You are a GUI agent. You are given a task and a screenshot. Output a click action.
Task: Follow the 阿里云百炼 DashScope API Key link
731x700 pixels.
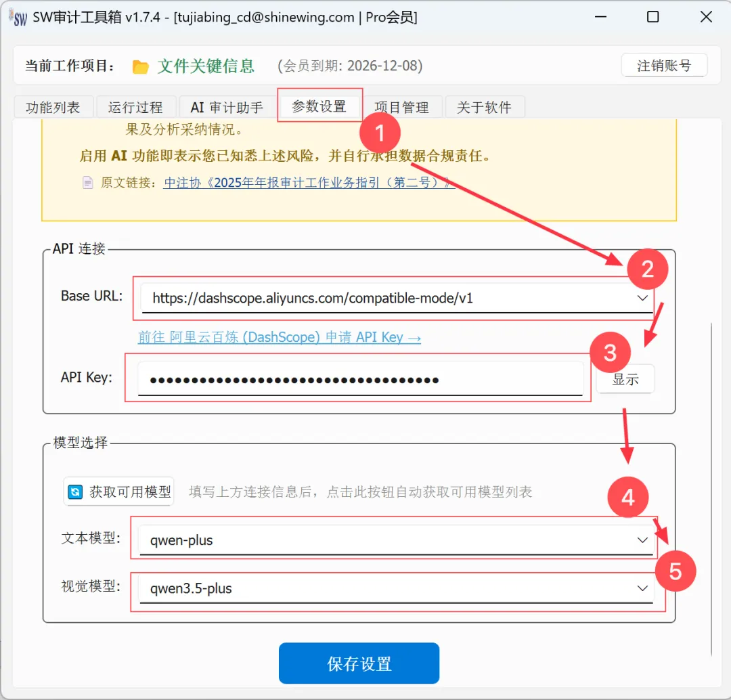(x=280, y=337)
